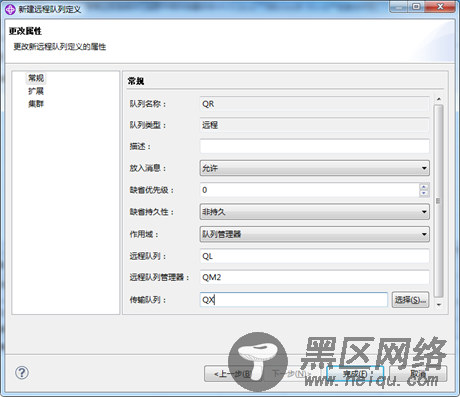This screenshot has height=397, width=460.
Task: Click the scroll down arrow of properties panel
Action: [x=439, y=305]
